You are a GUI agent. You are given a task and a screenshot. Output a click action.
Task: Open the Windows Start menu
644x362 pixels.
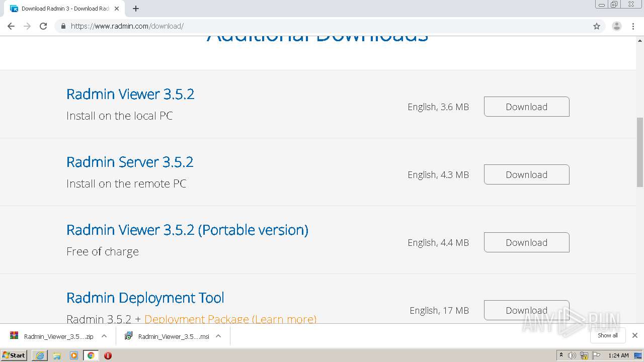[14, 355]
